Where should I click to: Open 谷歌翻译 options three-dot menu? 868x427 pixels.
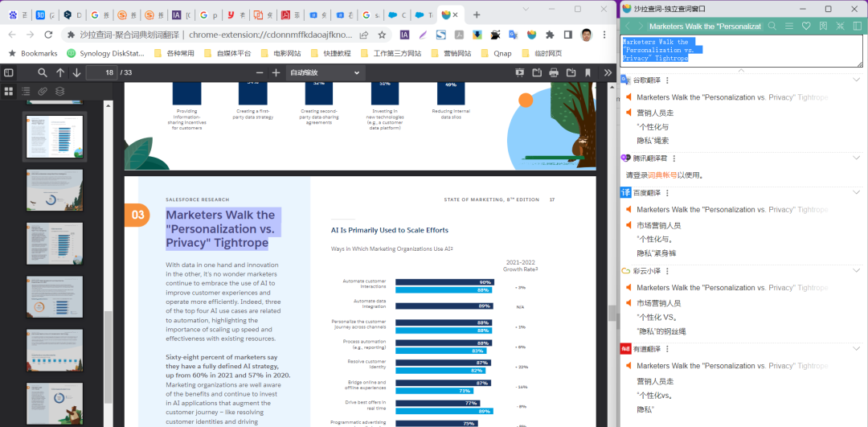pyautogui.click(x=667, y=80)
